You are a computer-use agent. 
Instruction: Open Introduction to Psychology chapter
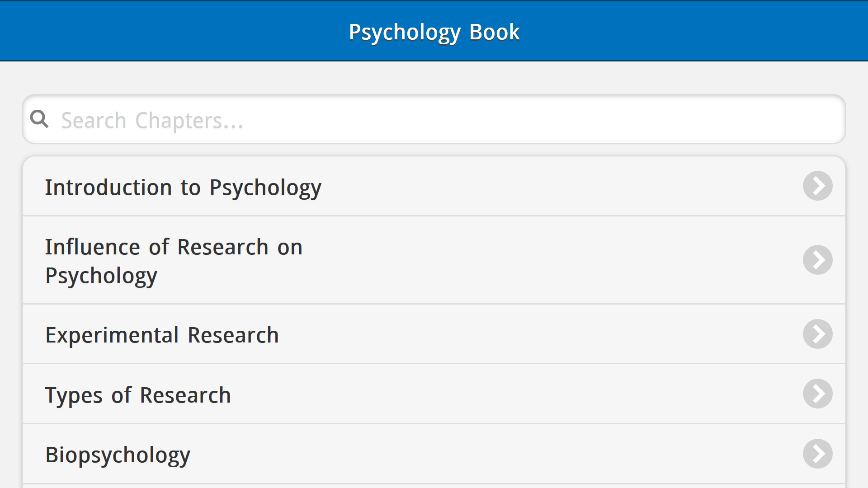(x=183, y=187)
